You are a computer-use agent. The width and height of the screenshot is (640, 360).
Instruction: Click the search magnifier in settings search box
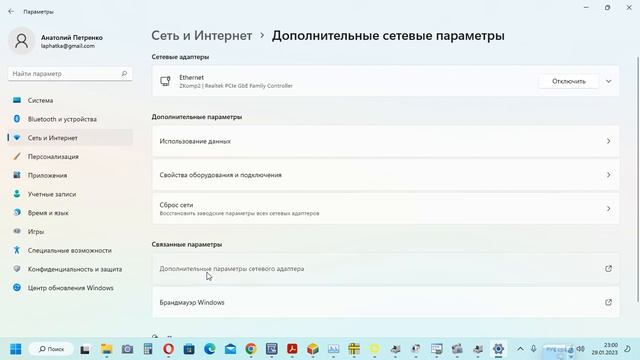124,73
